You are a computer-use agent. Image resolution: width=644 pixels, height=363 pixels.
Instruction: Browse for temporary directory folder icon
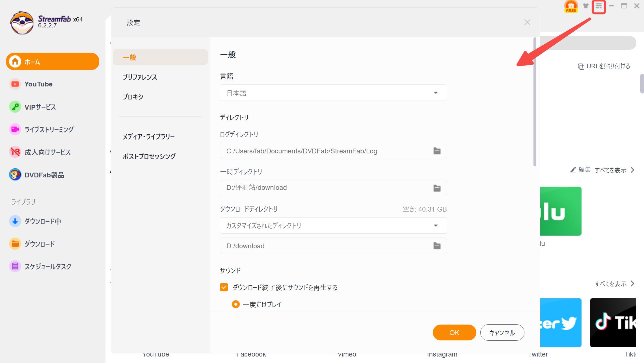click(437, 188)
